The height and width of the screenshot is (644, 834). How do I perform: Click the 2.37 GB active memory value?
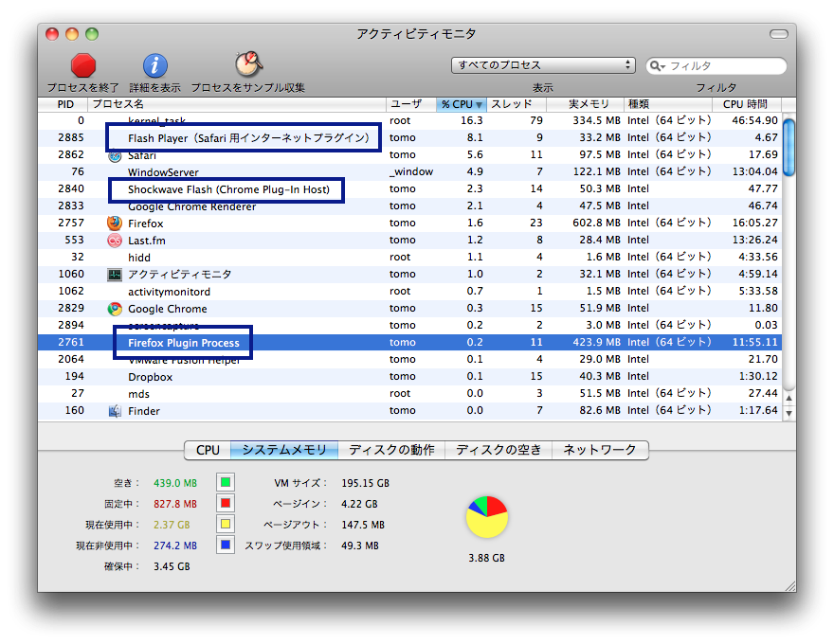tap(172, 525)
